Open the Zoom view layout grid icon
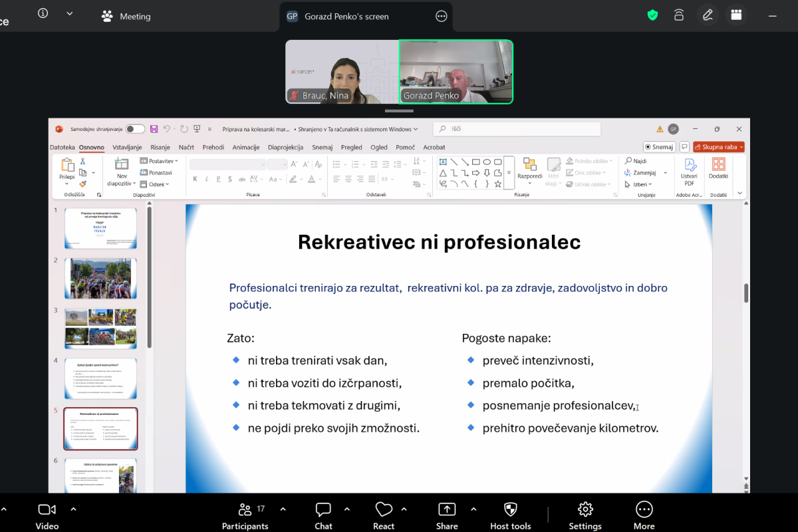798x532 pixels. [x=736, y=15]
